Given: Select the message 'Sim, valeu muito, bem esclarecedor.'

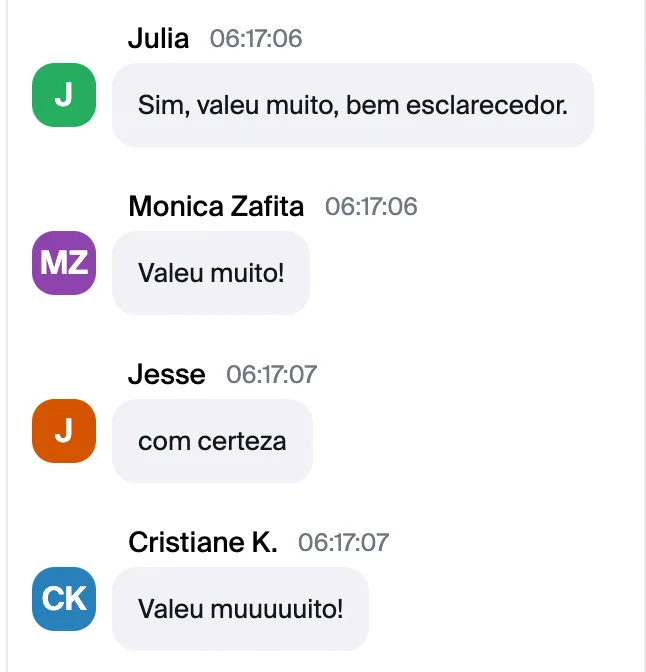Looking at the screenshot, I should [353, 105].
